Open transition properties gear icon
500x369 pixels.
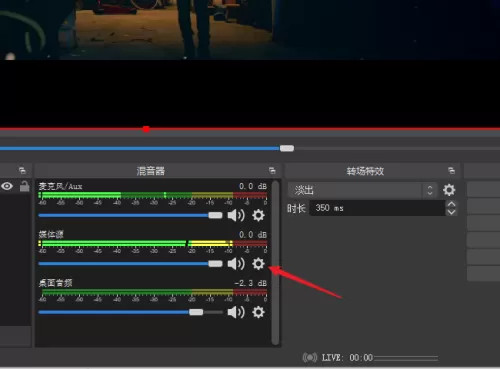pos(449,190)
